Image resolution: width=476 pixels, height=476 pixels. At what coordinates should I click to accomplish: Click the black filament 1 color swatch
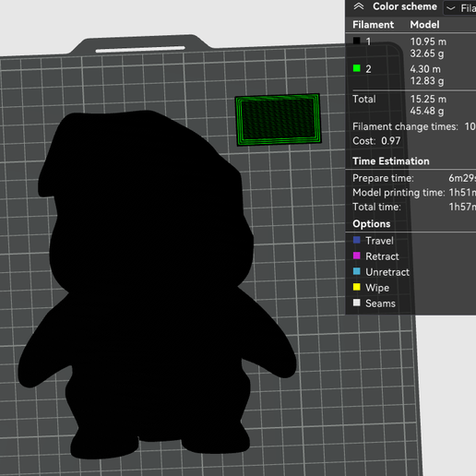[x=357, y=41]
